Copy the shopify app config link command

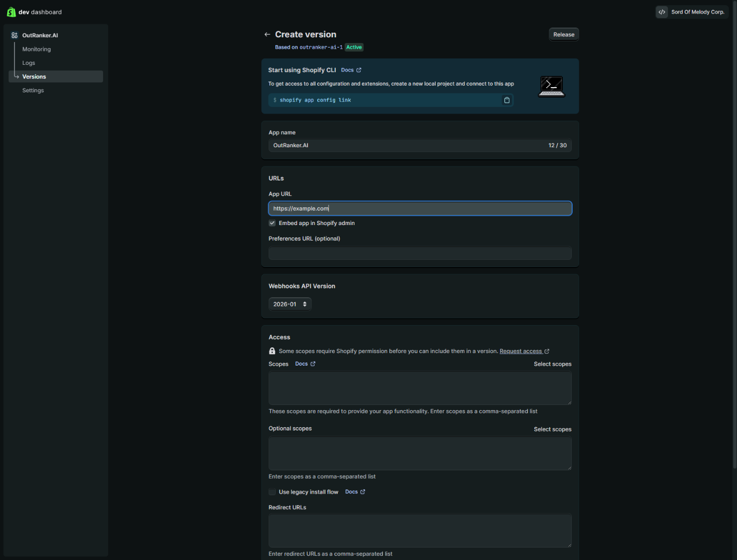[506, 100]
